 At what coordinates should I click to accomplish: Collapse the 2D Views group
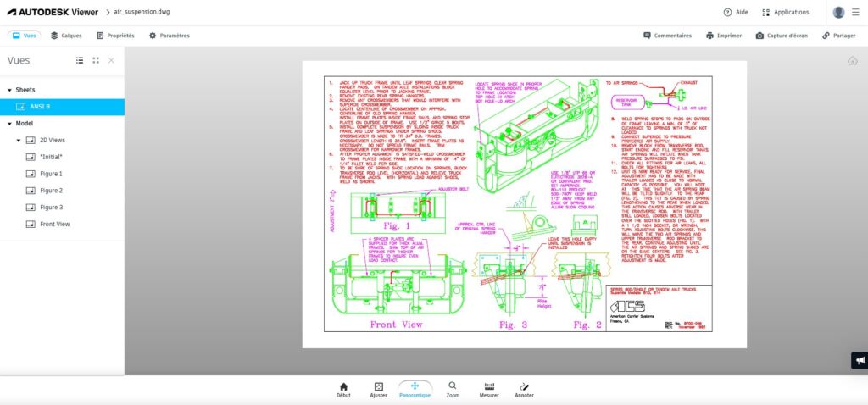(19, 141)
